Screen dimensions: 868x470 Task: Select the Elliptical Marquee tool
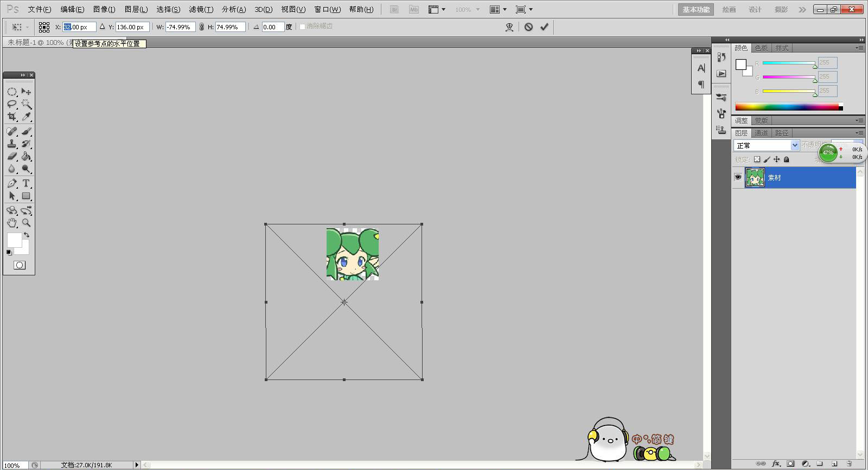[12, 92]
